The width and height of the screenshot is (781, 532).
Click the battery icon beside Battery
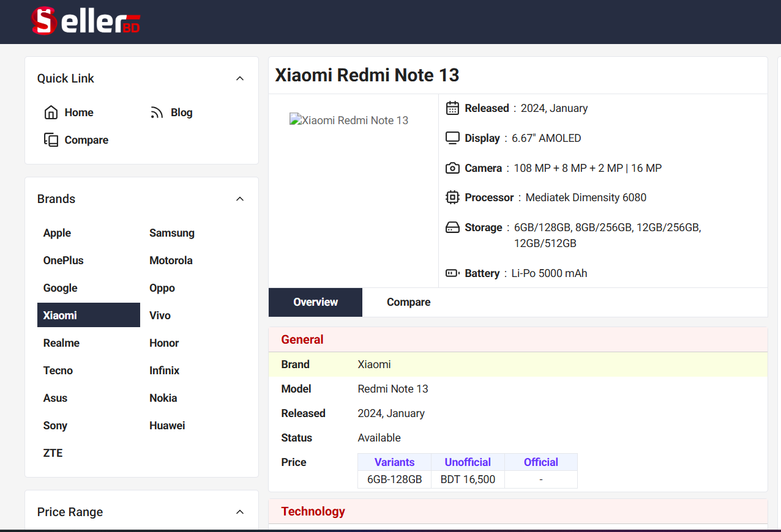coord(452,273)
